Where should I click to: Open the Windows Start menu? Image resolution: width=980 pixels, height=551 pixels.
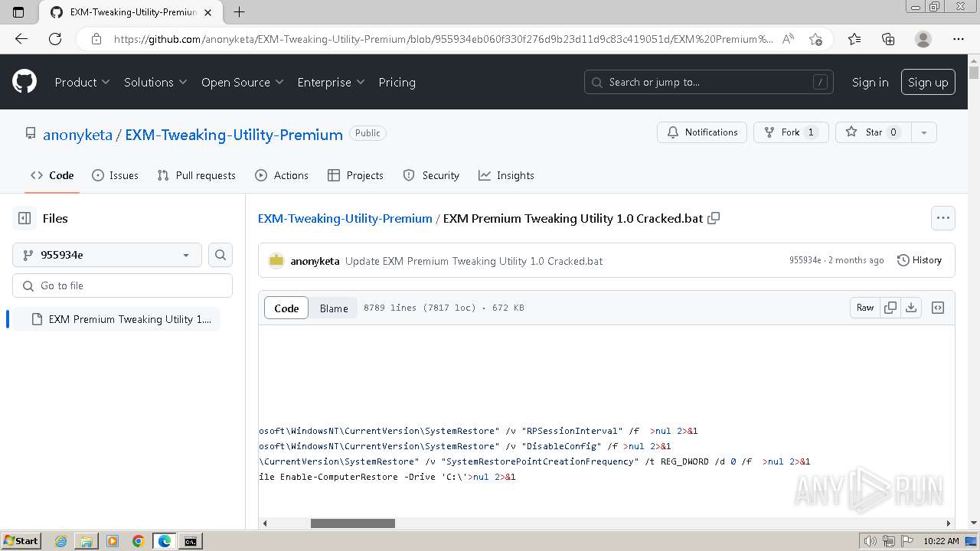[x=21, y=541]
